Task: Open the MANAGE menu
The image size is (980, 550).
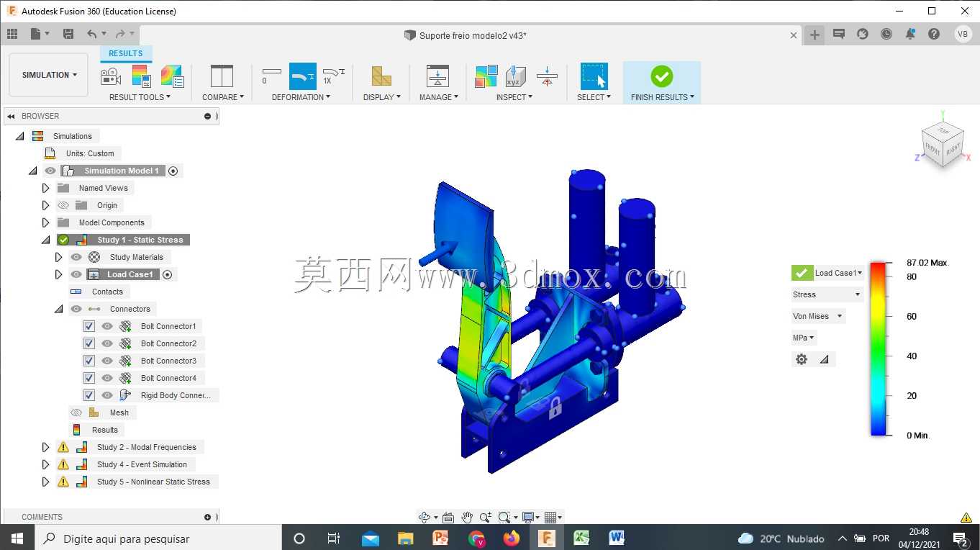Action: coord(439,97)
